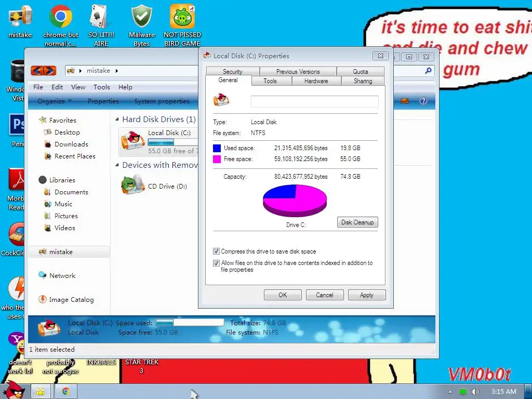The width and height of the screenshot is (532, 399).
Task: Click the Explorer help question mark icon
Action: coord(423,101)
